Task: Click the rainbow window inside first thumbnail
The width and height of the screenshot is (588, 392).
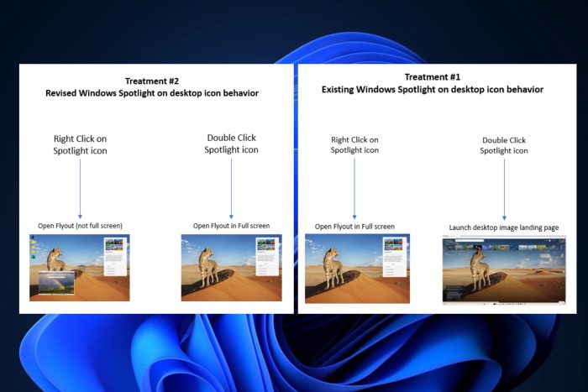Action: (x=56, y=283)
